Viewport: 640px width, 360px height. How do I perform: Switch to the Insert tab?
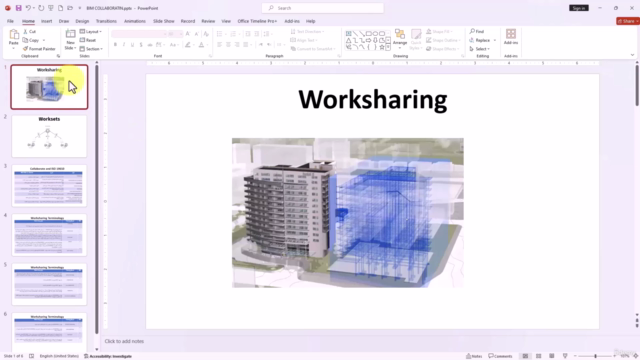tap(47, 21)
